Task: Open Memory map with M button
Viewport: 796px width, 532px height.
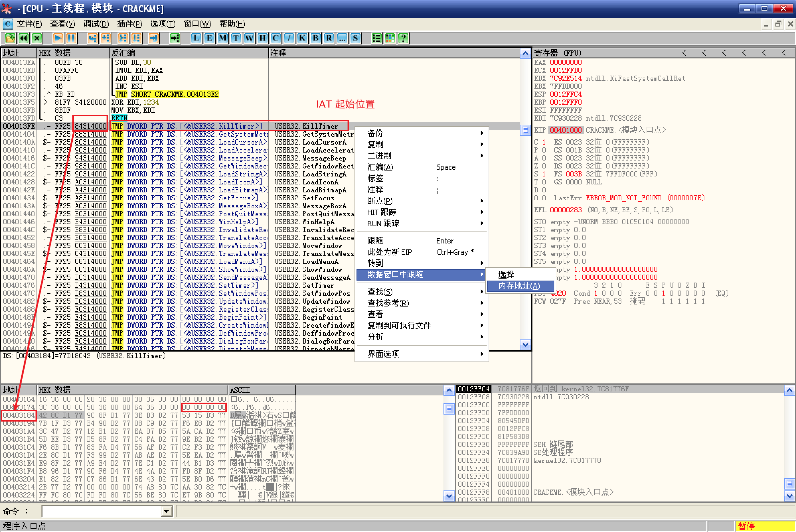Action: point(222,38)
